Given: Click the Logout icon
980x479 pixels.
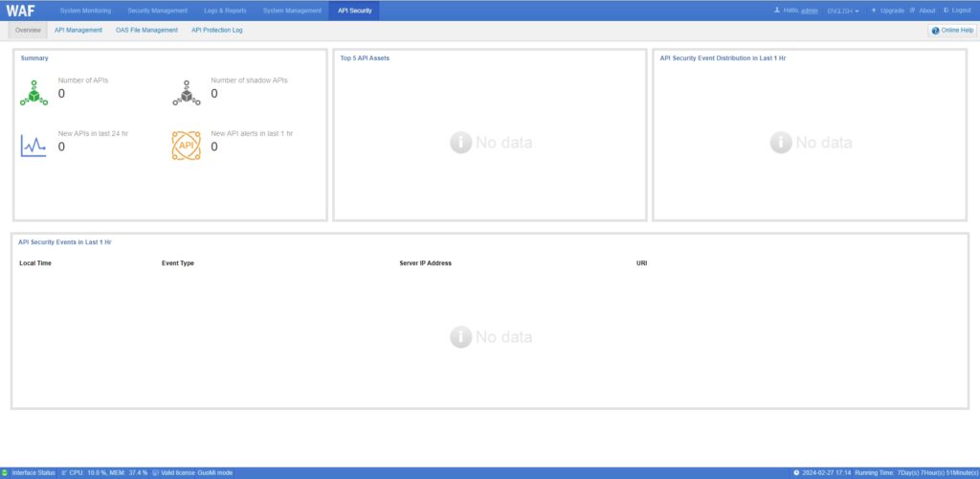Looking at the screenshot, I should pyautogui.click(x=947, y=10).
